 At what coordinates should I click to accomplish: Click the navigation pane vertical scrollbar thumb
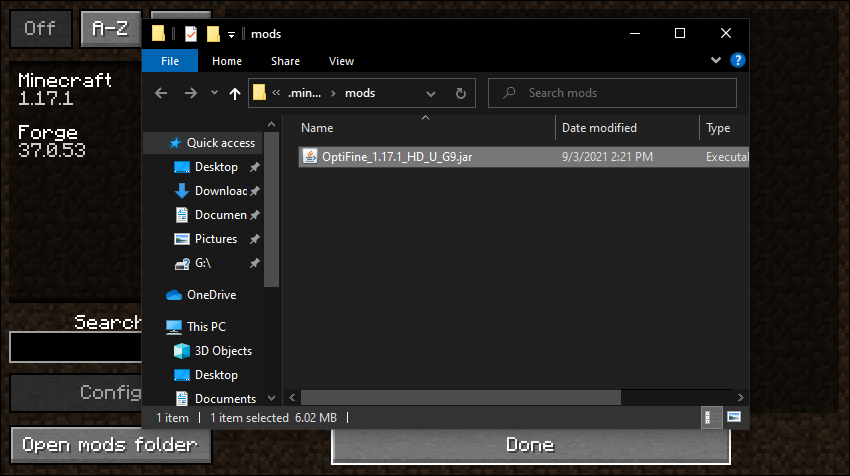pyautogui.click(x=272, y=209)
